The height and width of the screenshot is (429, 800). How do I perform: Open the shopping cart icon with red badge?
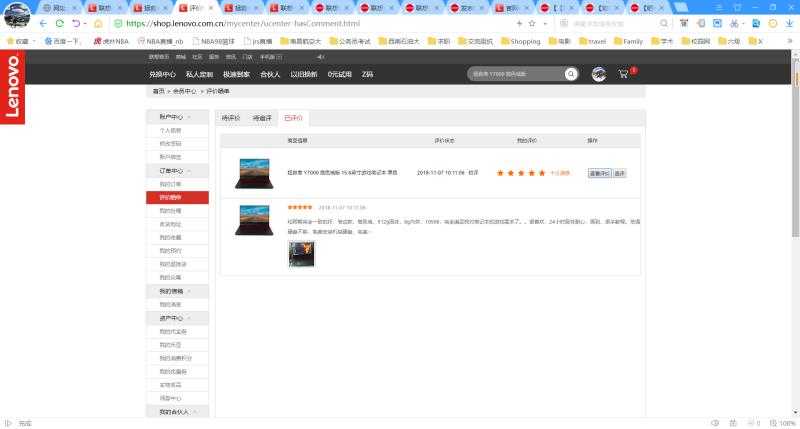(x=623, y=74)
